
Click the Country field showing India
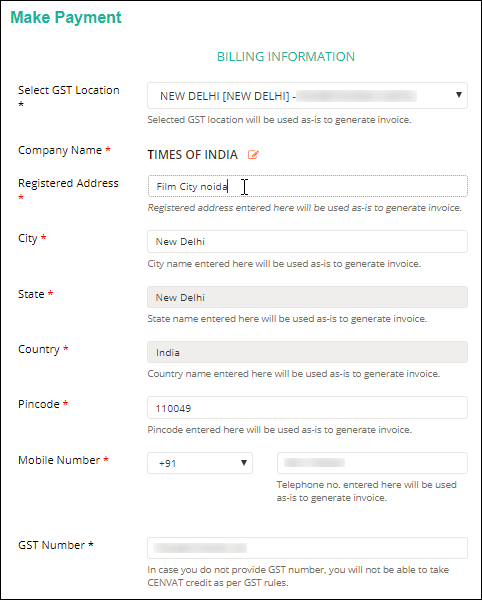click(307, 352)
